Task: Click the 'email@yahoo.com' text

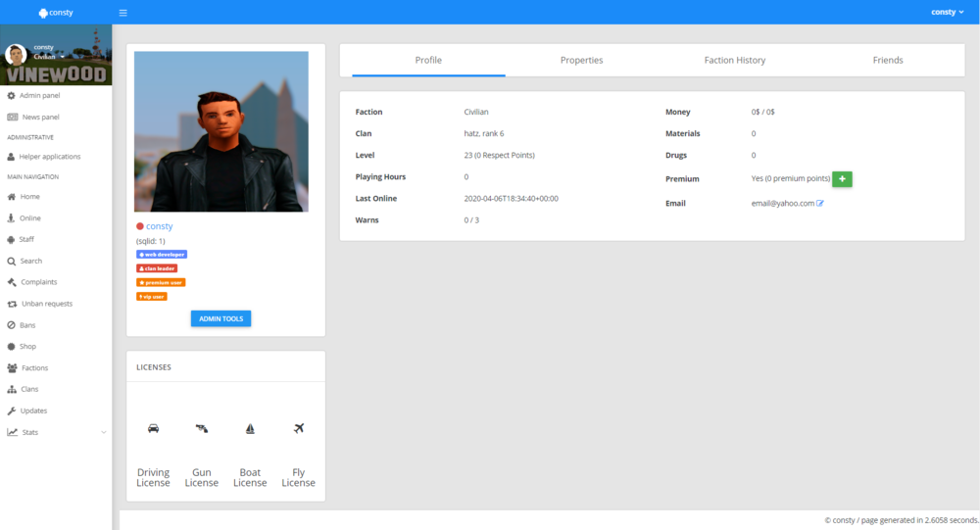Action: [x=782, y=203]
